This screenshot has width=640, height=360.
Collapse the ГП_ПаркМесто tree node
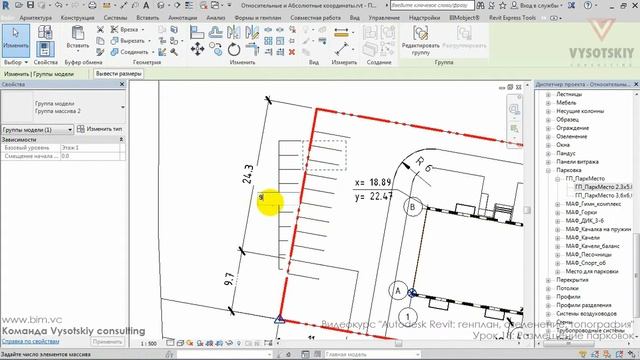pyautogui.click(x=558, y=179)
